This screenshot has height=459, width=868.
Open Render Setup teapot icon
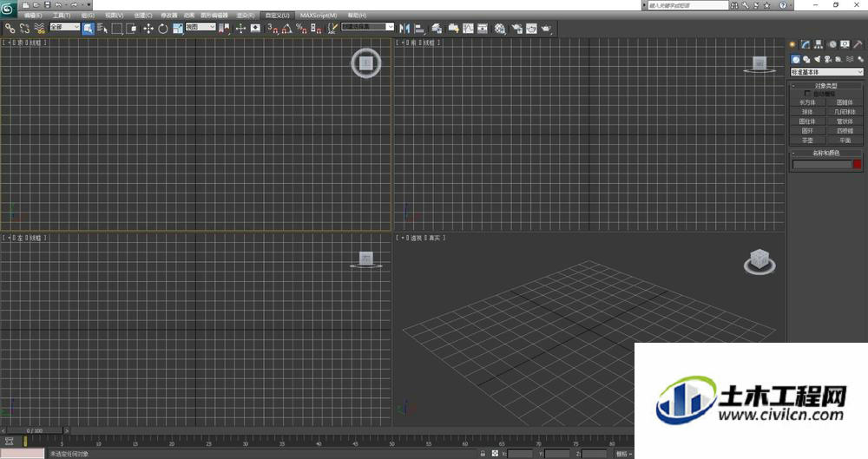517,29
